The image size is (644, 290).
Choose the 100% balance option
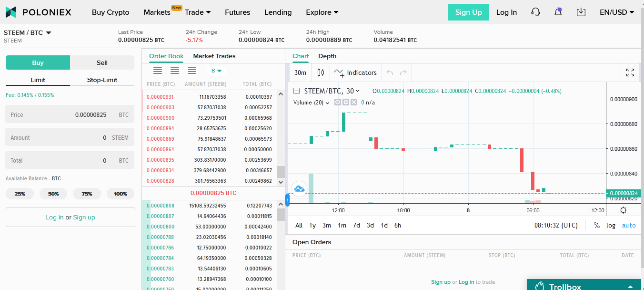pos(121,194)
